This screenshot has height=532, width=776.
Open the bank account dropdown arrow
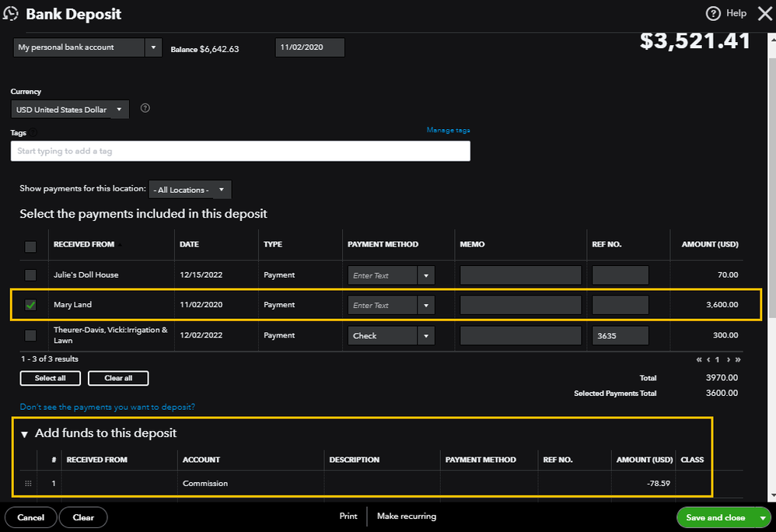(153, 47)
